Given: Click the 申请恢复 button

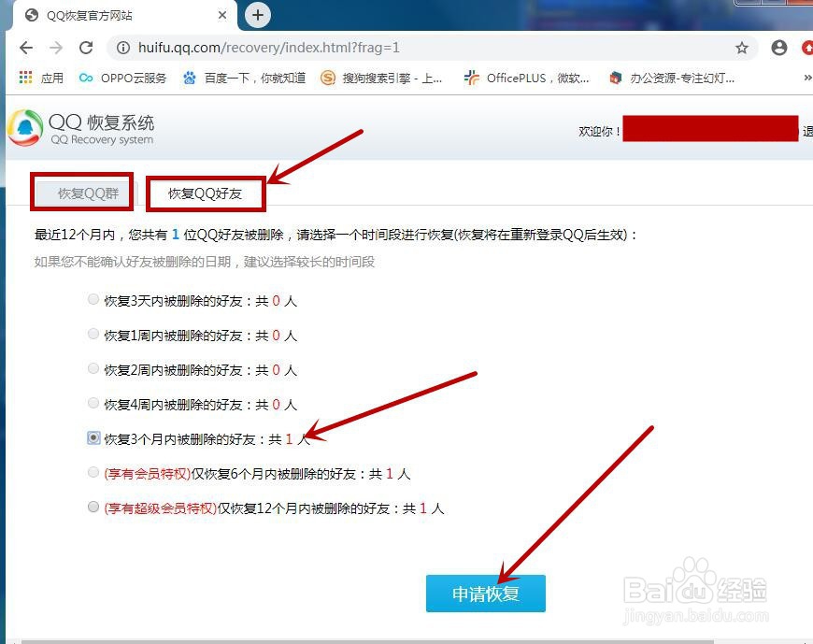Looking at the screenshot, I should (485, 593).
